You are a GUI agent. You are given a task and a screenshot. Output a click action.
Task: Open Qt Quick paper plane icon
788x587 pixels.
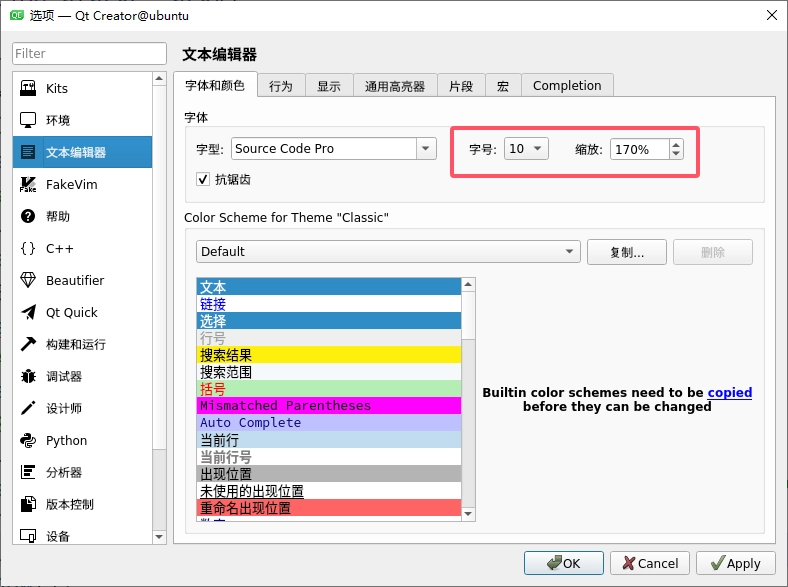(28, 313)
